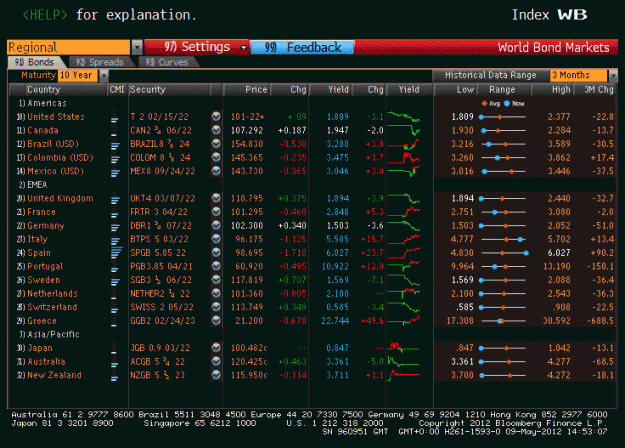Click the chart icon next to CAN2 06/22
This screenshot has width=625, height=448.
(x=216, y=130)
